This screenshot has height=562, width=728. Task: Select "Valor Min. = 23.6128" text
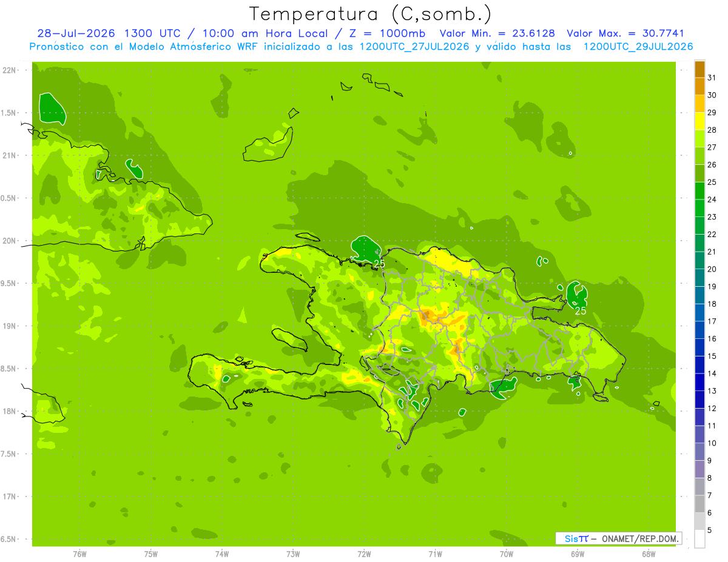(x=497, y=33)
